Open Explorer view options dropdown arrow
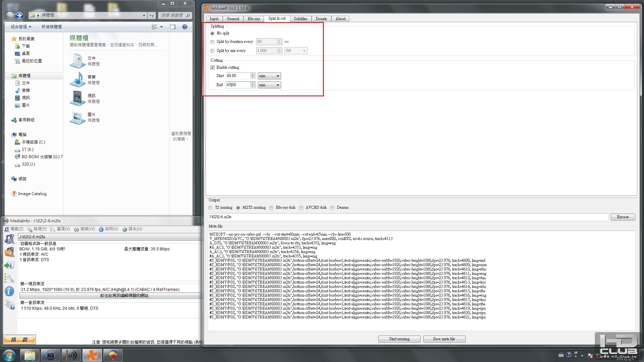Viewport: 644px width, 362px height. tap(162, 27)
